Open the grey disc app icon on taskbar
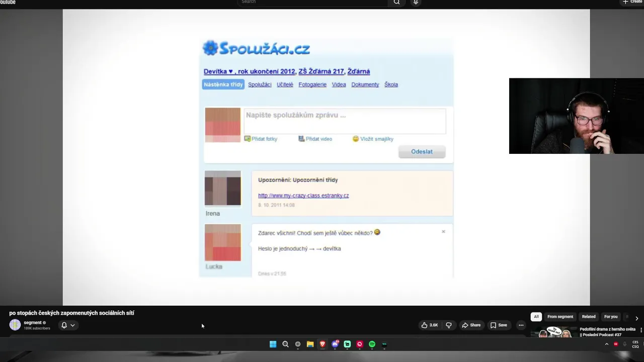Screen dimensions: 644x362 [298, 344]
